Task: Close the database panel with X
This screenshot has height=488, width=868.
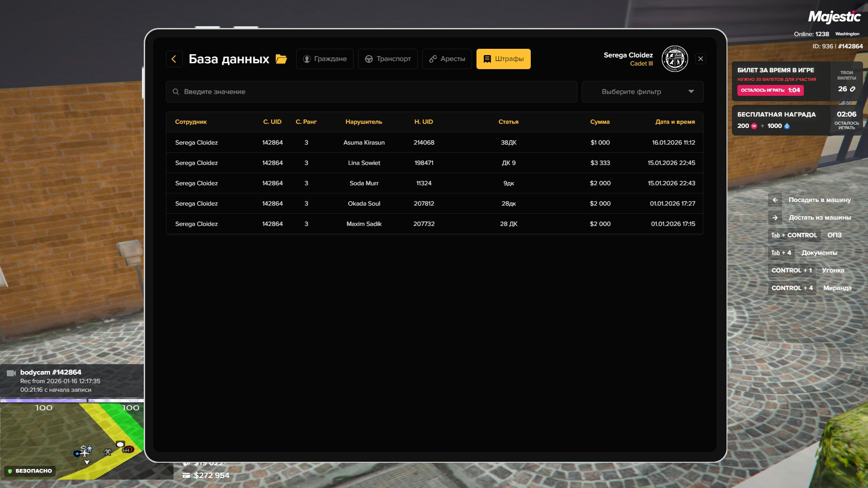Action: point(701,59)
